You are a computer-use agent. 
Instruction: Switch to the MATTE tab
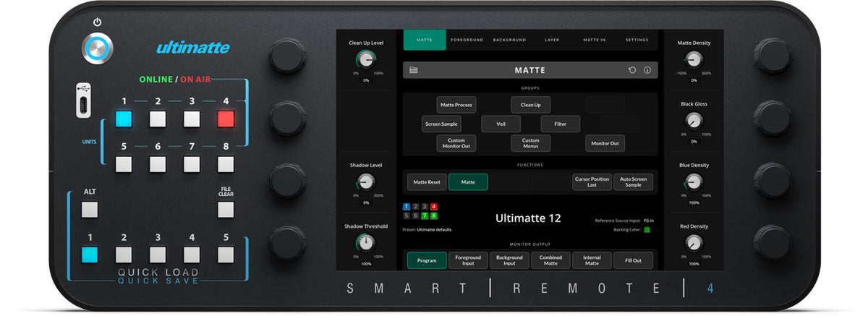425,40
